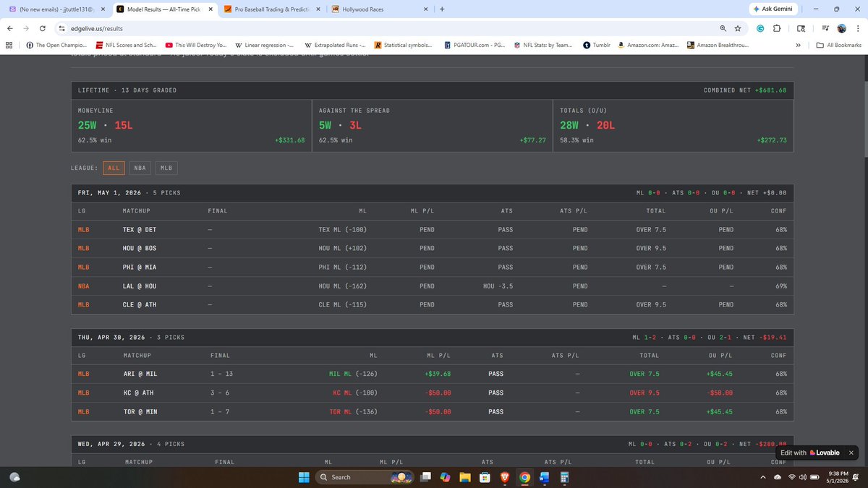Screen dimensions: 868x488
Task: Open the notification bell in system tray
Action: tap(857, 477)
